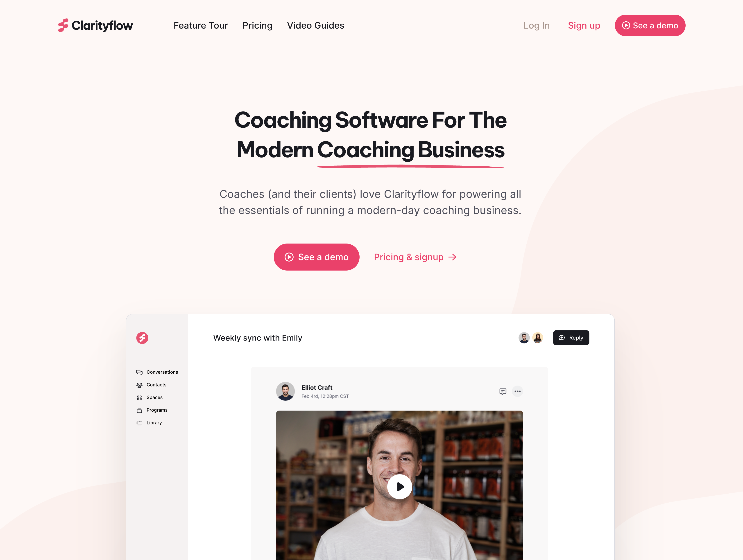Click the Sign up menu item
This screenshot has width=743, height=560.
(584, 25)
